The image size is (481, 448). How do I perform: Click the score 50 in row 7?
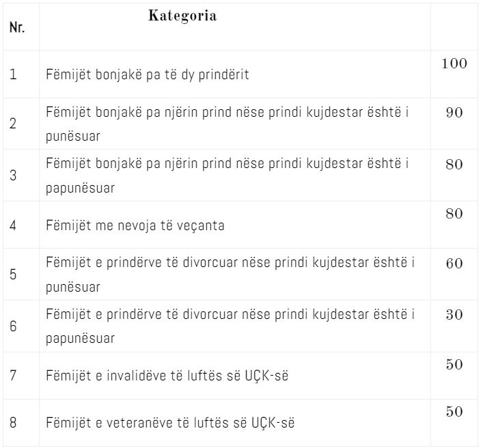click(454, 365)
